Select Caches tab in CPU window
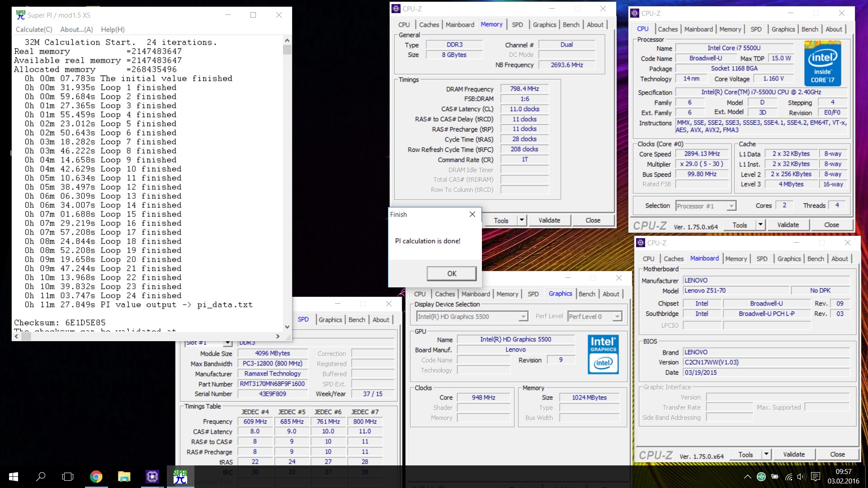The height and width of the screenshot is (488, 868). 667,29
